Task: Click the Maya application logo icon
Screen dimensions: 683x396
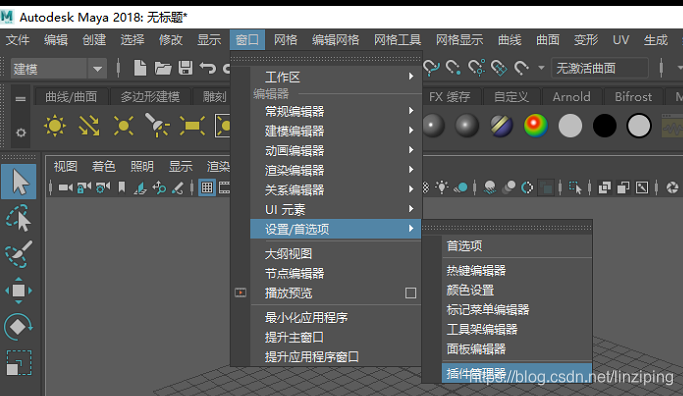Action: [x=7, y=17]
